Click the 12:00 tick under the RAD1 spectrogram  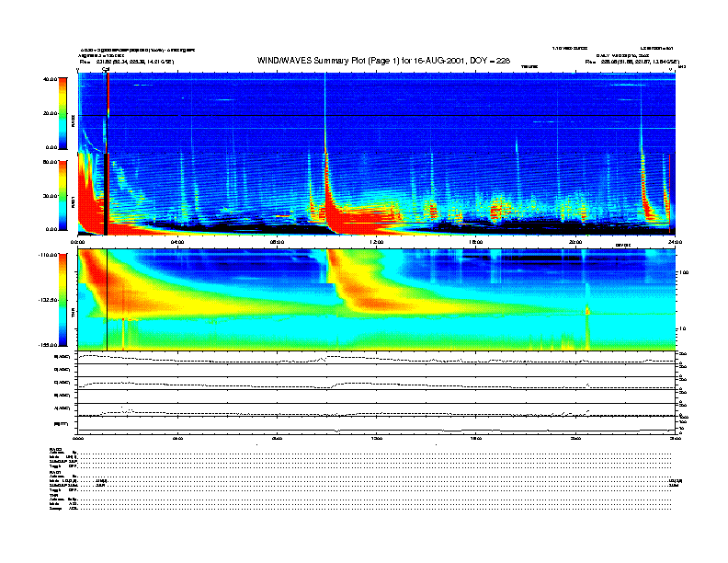[377, 242]
